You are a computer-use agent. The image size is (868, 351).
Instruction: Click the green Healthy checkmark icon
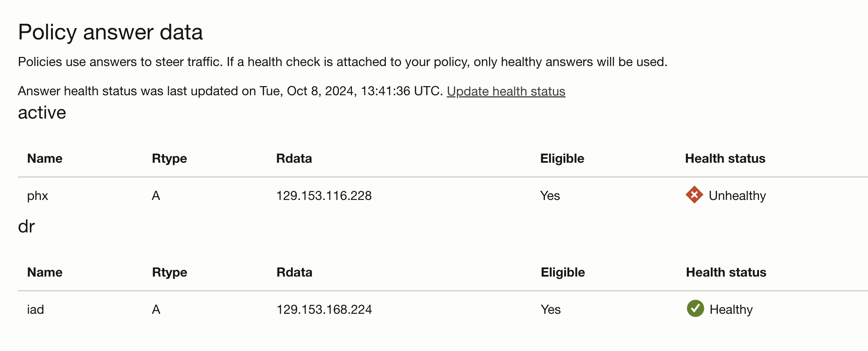(x=695, y=309)
